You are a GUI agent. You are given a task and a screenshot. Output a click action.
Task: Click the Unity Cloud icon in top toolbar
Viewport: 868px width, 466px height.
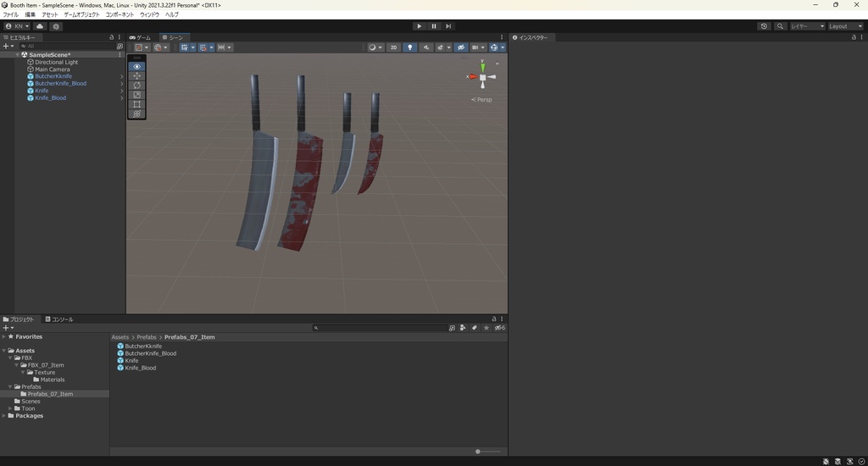(x=40, y=26)
